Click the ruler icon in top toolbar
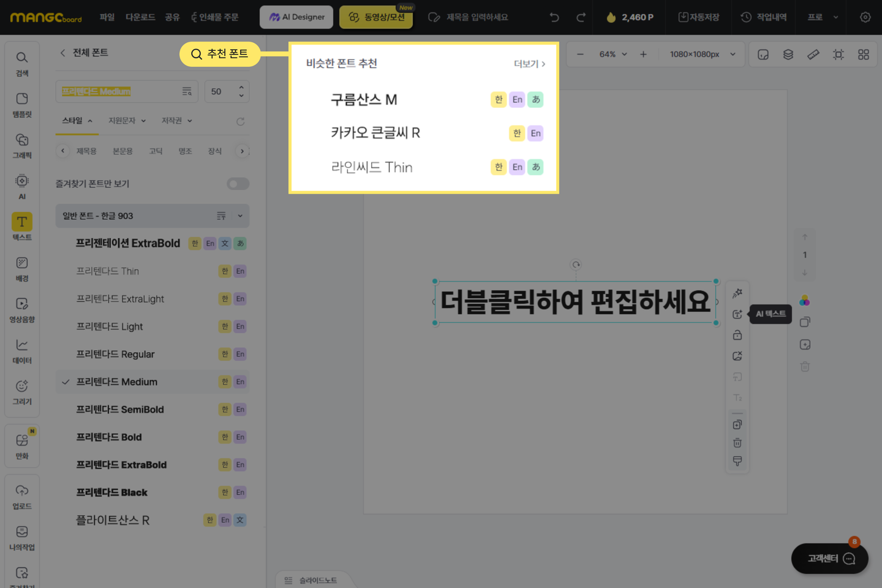Screen dimensions: 882x588 (813, 55)
